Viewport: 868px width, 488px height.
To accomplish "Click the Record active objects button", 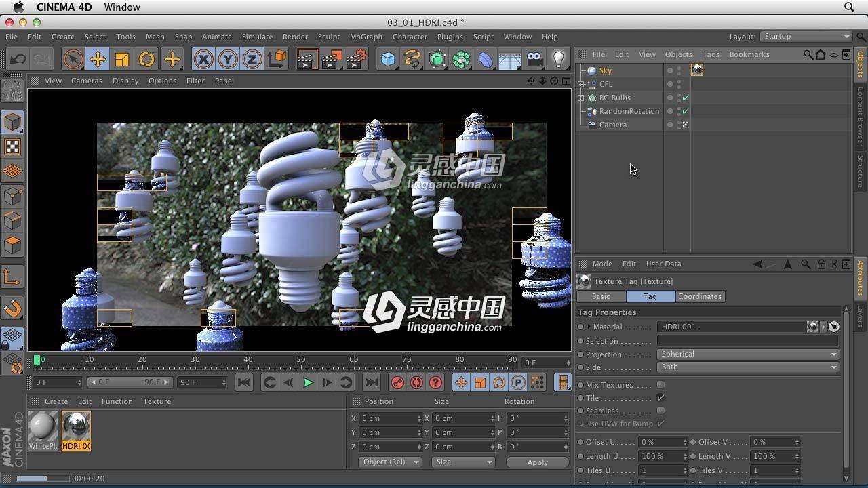I will coord(397,383).
